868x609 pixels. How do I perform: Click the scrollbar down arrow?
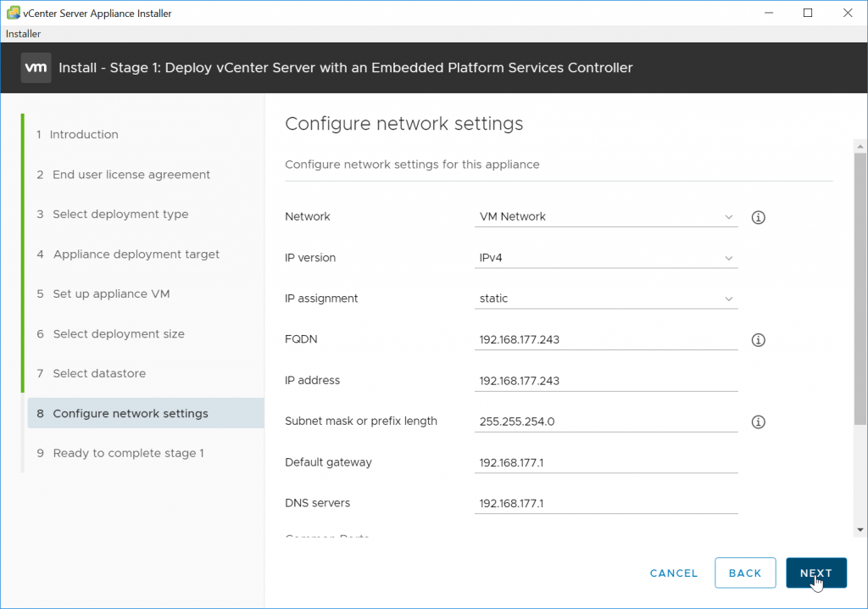point(860,530)
